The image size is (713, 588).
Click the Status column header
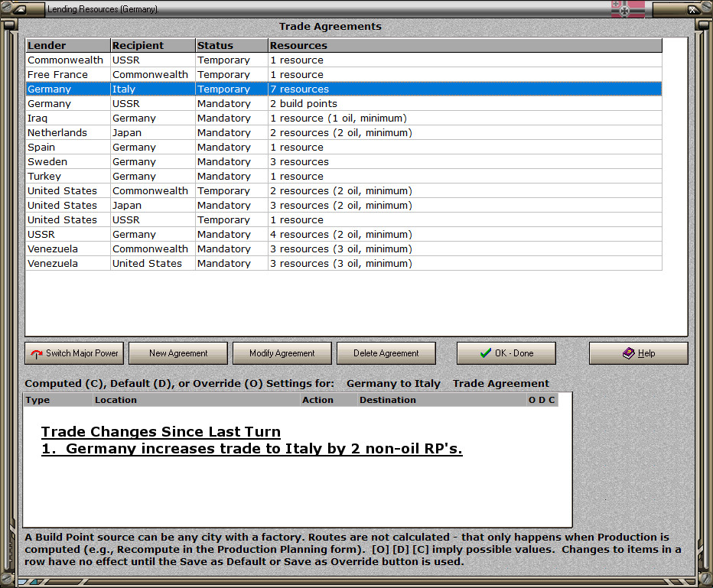pyautogui.click(x=232, y=45)
